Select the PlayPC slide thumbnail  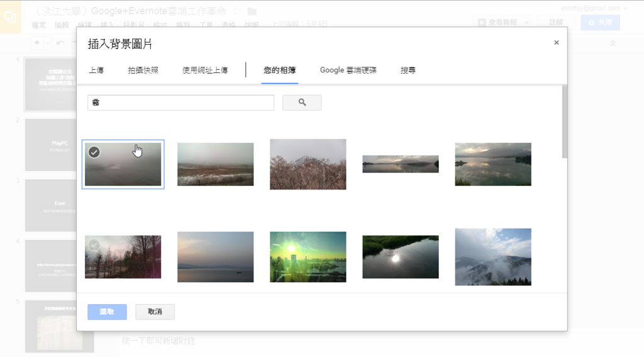(x=50, y=145)
